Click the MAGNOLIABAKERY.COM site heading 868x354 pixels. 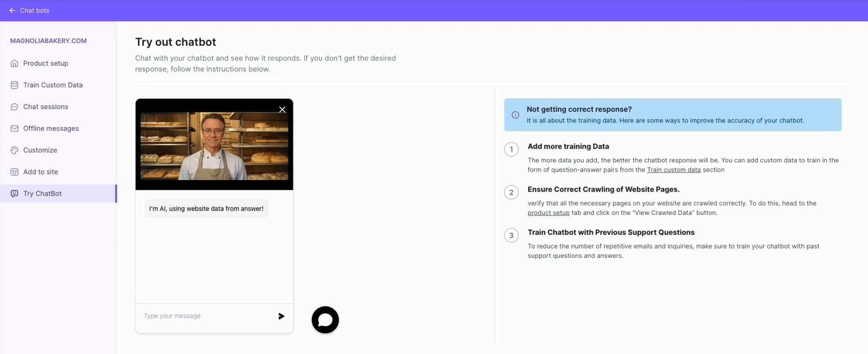click(x=49, y=41)
